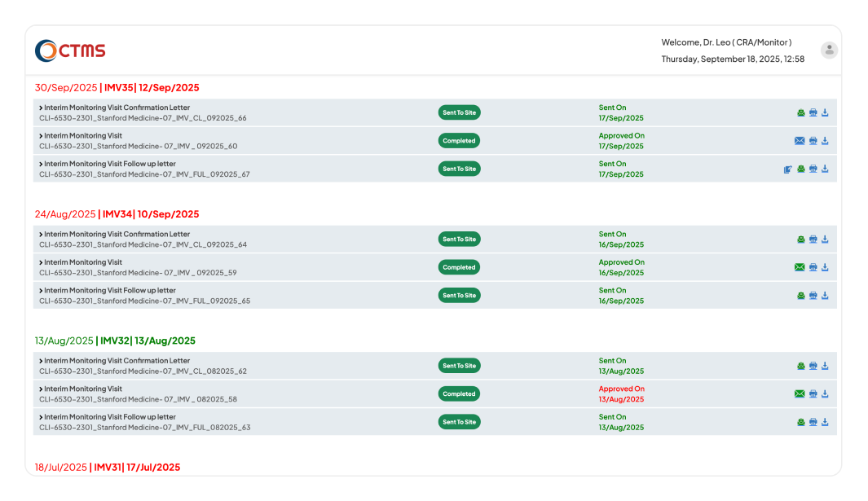Download the IMV35 Follow up letter

tap(825, 169)
